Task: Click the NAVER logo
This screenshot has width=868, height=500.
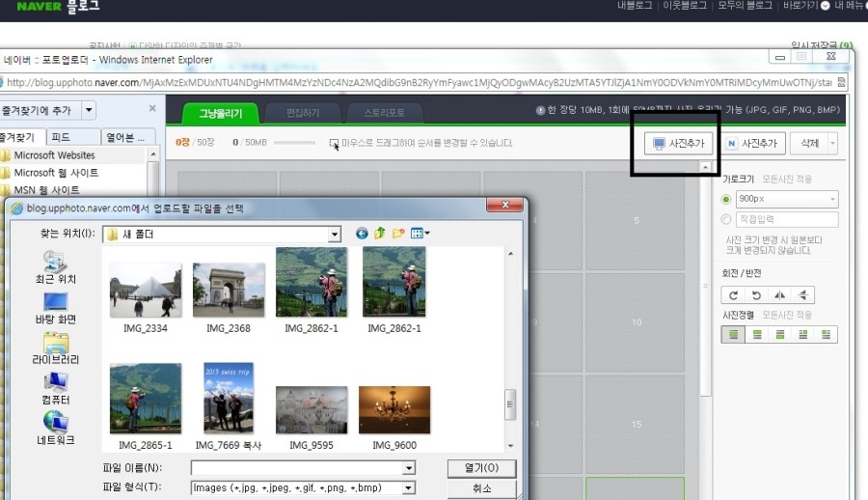Action: coord(39,7)
